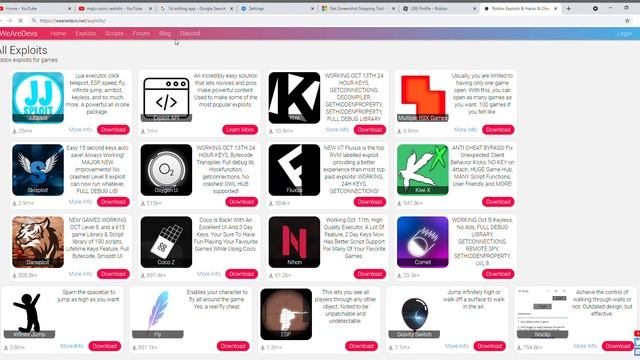The image size is (640, 360).
Task: Open More Info for Gravity Switch
Action: (457, 346)
